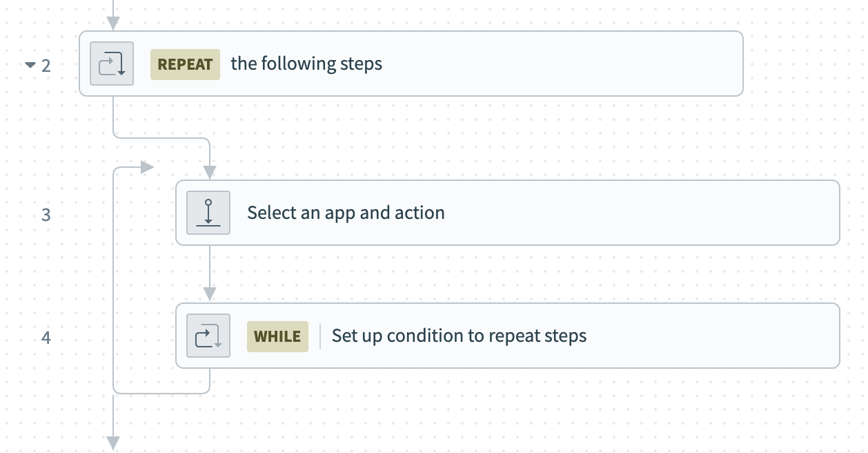Viewport: 868px width, 453px height.
Task: Click the loop icon in the WHILE step
Action: (x=208, y=336)
